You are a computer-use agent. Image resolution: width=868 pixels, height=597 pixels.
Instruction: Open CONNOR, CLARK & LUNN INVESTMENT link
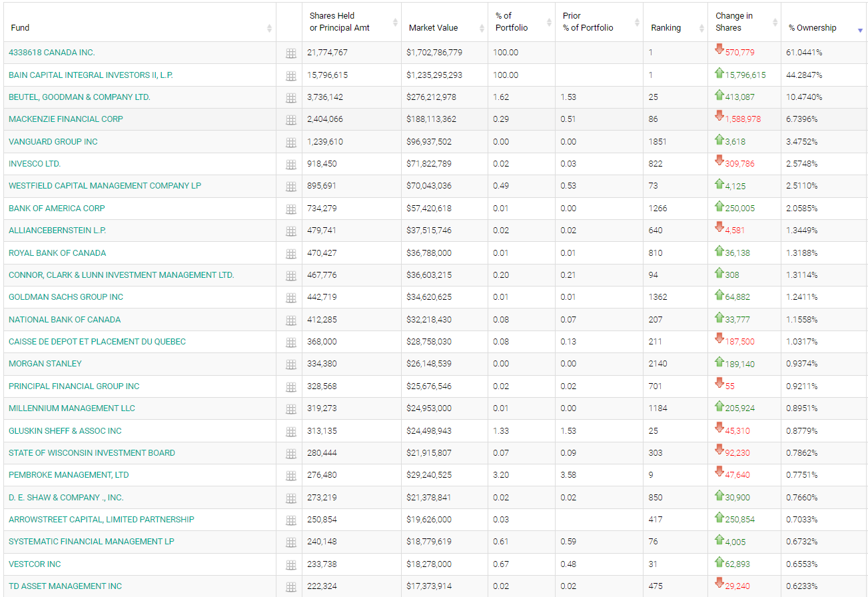click(x=121, y=275)
